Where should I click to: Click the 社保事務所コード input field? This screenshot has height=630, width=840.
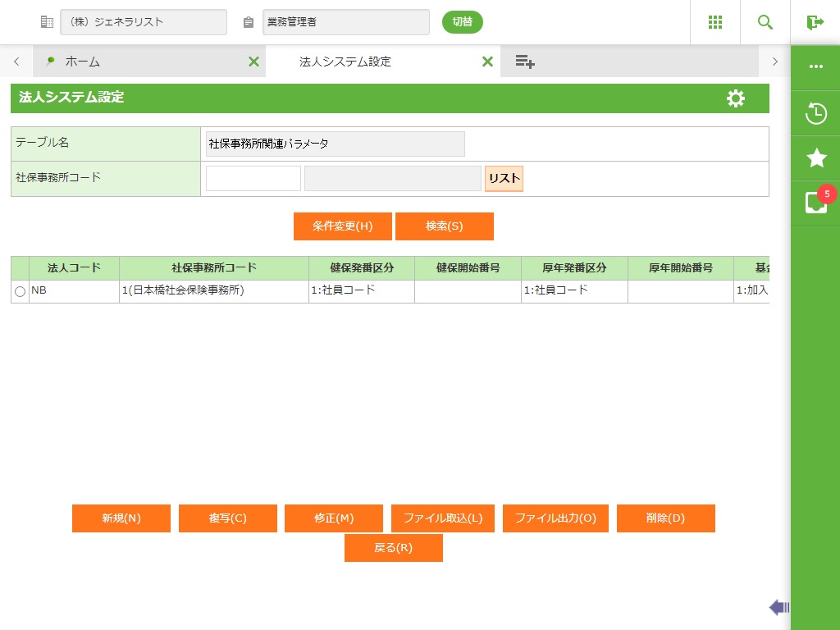(253, 179)
